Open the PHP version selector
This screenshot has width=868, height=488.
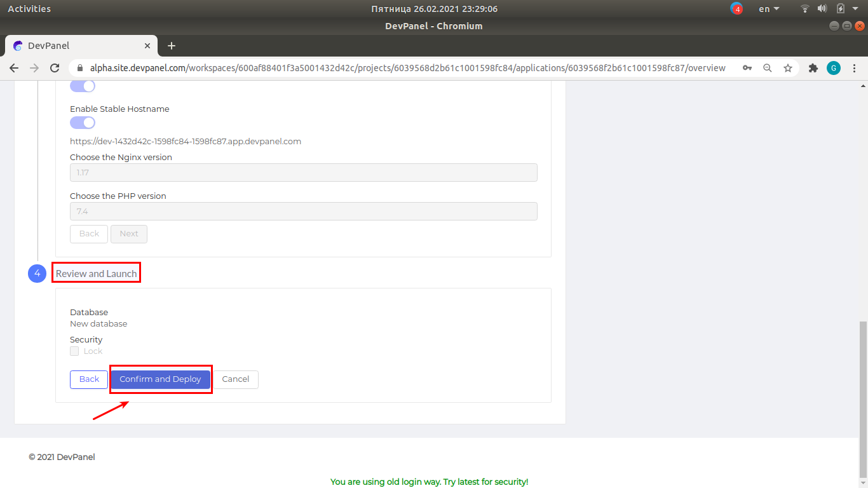click(x=303, y=211)
